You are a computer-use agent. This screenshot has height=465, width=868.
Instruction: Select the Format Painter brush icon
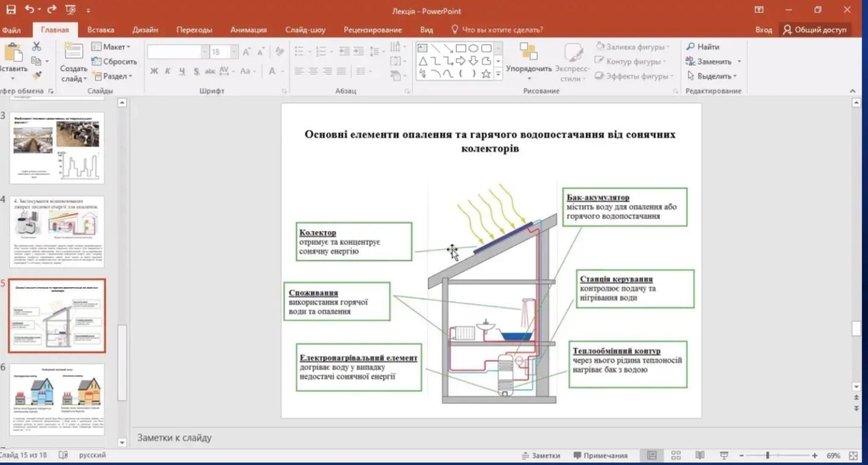[36, 75]
